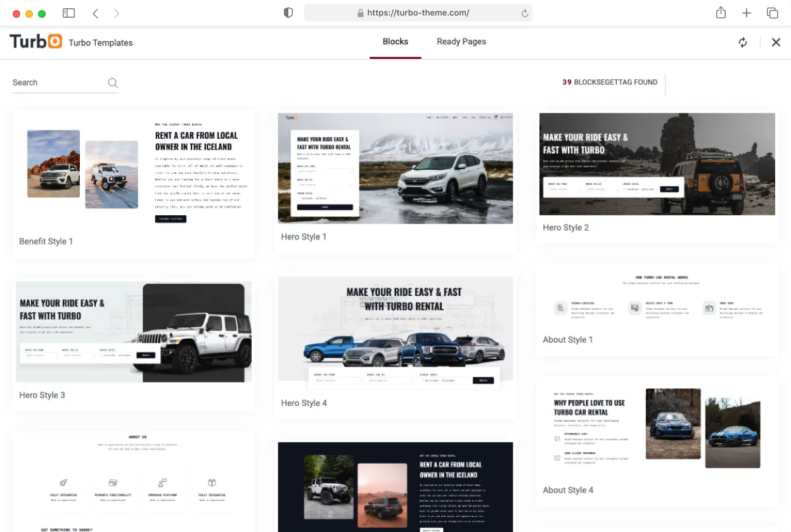Open the Safari share menu
Viewport: 791px width, 532px height.
click(721, 13)
